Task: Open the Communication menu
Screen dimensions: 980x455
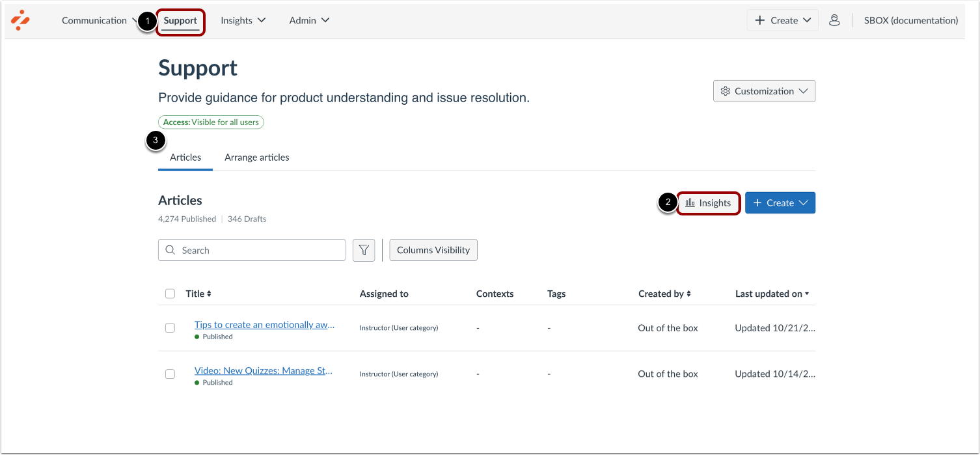Action: coord(95,20)
